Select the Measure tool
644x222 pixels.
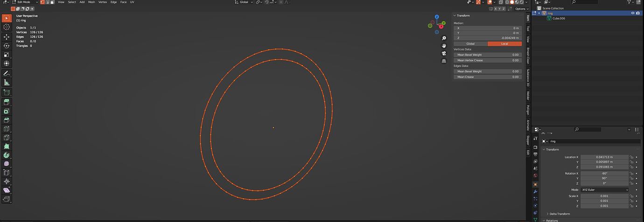(x=7, y=83)
